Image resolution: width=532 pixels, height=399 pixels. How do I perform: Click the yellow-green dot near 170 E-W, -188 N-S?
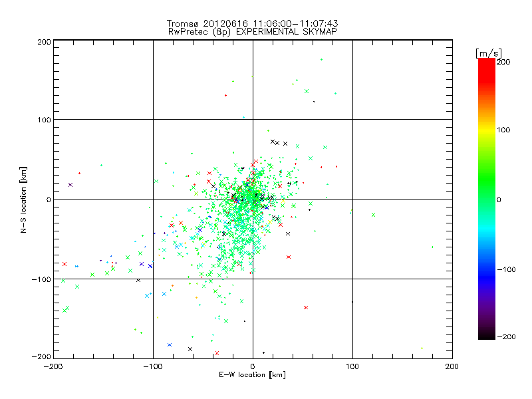pyautogui.click(x=422, y=348)
